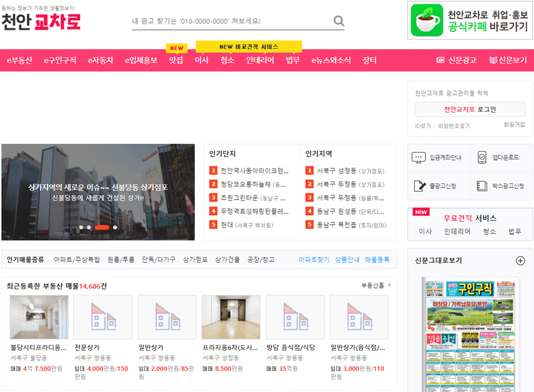Select the 줄광고신청 pen-and-paper icon

click(418, 185)
